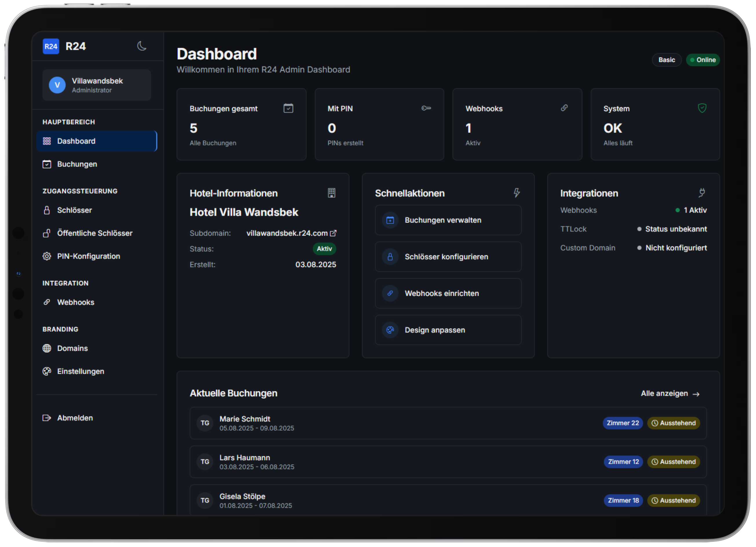The width and height of the screenshot is (756, 547).
Task: Click the building icon in Hotel-Informationen
Action: pyautogui.click(x=331, y=193)
